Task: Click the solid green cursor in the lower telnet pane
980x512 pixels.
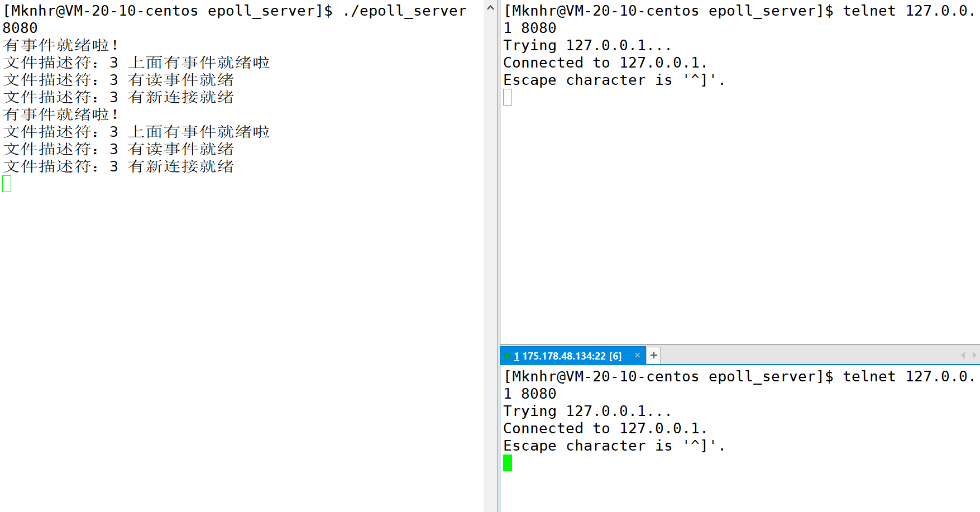Action: coord(508,463)
